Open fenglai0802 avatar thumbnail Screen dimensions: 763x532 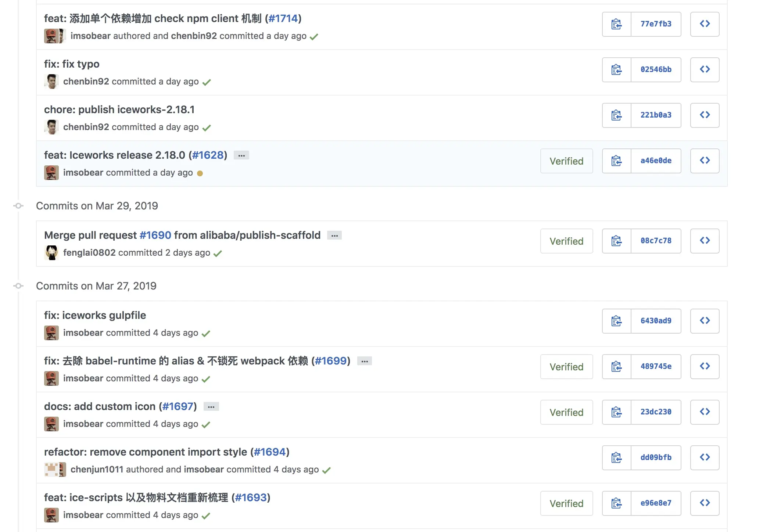click(51, 253)
